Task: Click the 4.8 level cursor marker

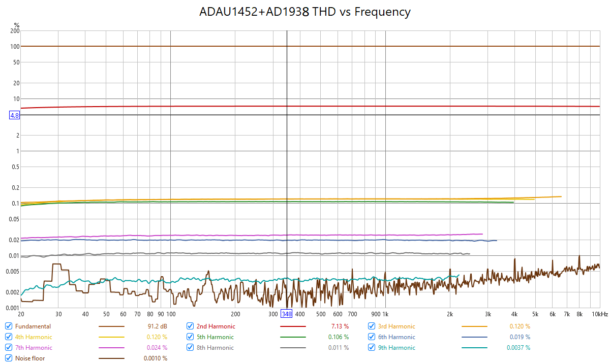Action: tap(14, 115)
